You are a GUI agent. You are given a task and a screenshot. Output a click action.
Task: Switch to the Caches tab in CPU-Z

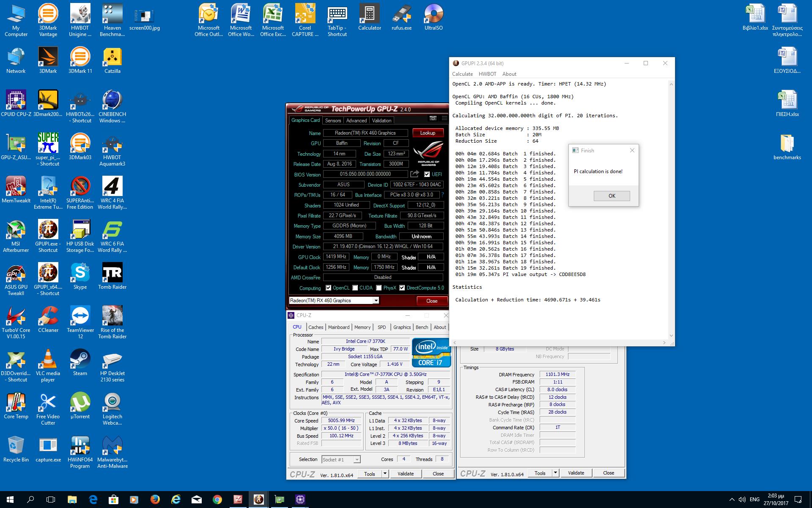(x=315, y=327)
